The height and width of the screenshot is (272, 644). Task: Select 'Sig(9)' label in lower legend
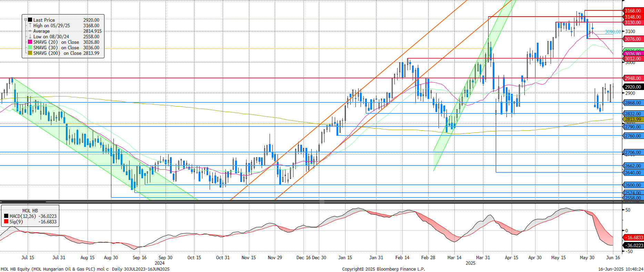pyautogui.click(x=16, y=222)
